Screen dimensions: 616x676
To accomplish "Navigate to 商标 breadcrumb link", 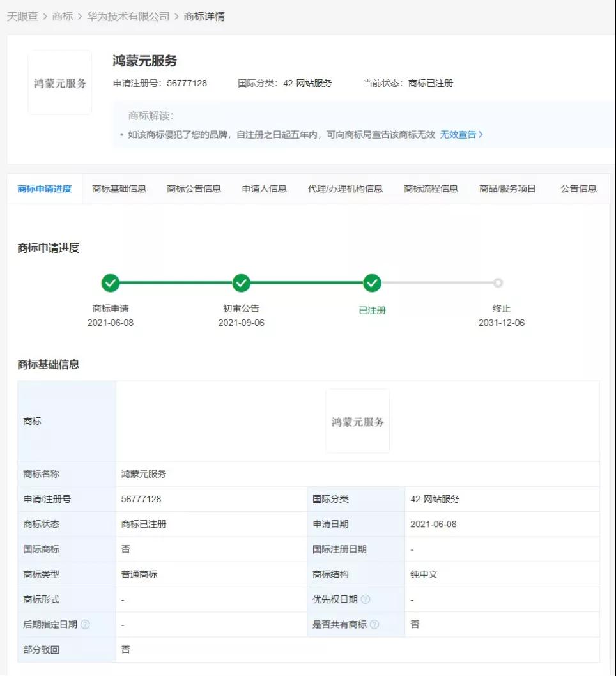I will pyautogui.click(x=63, y=17).
